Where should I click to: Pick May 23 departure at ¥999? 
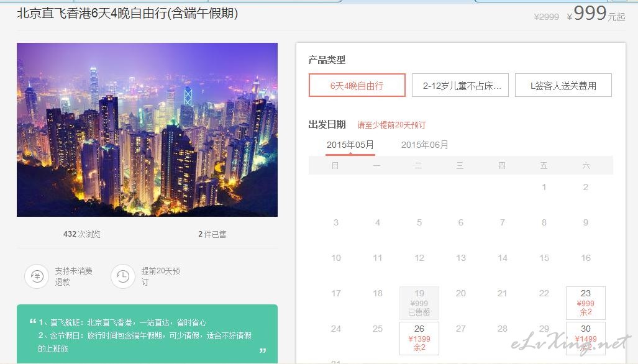[x=586, y=303]
